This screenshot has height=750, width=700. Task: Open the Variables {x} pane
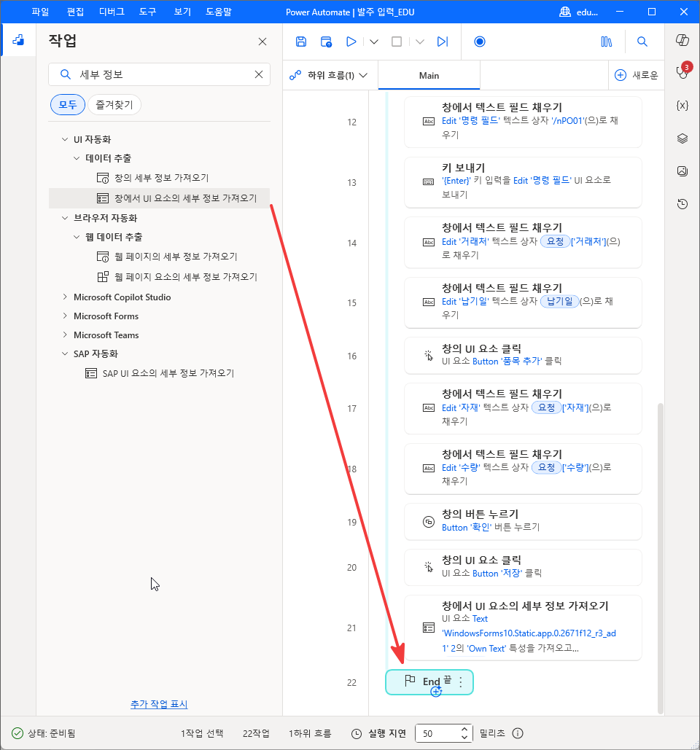click(682, 106)
